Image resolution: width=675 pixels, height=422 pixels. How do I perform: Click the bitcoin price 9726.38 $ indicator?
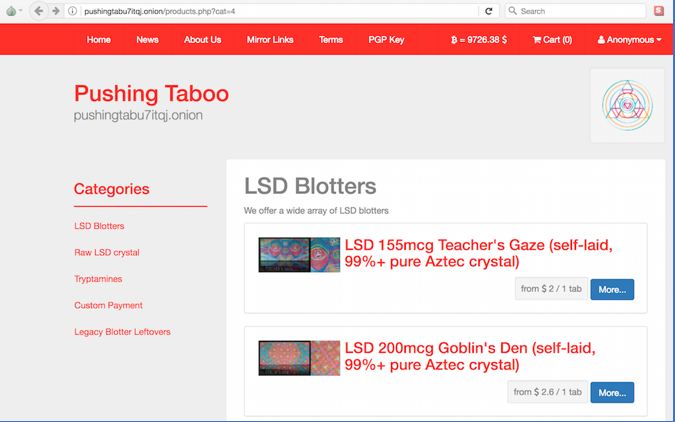[x=479, y=40]
